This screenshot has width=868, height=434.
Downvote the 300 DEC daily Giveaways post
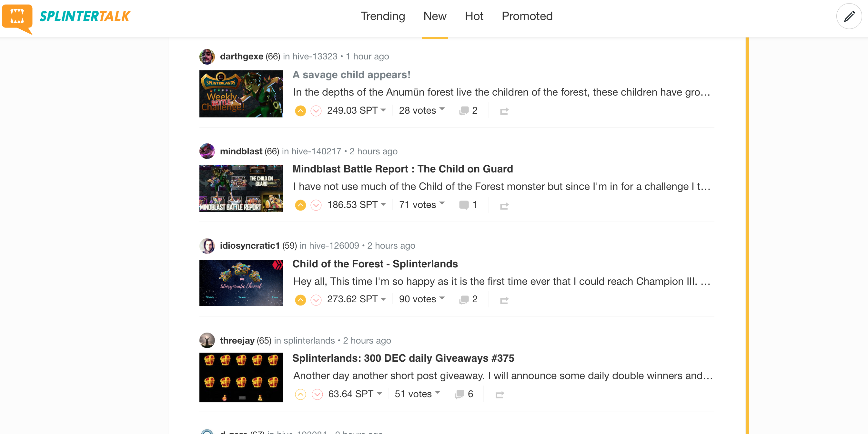(317, 394)
